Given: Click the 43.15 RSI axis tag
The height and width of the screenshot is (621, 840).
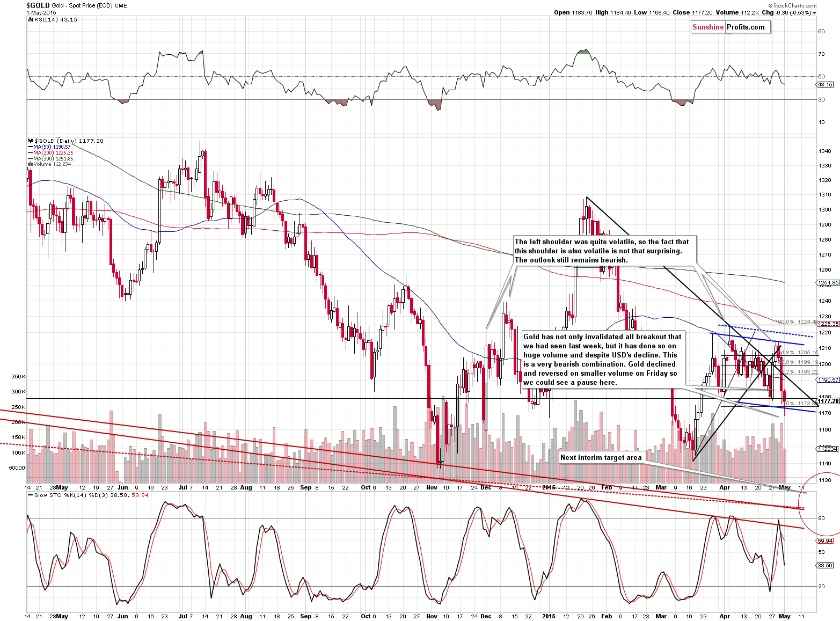Looking at the screenshot, I should pyautogui.click(x=825, y=84).
